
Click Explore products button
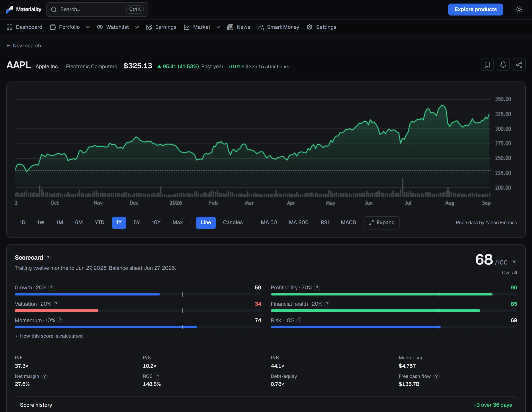pyautogui.click(x=475, y=10)
